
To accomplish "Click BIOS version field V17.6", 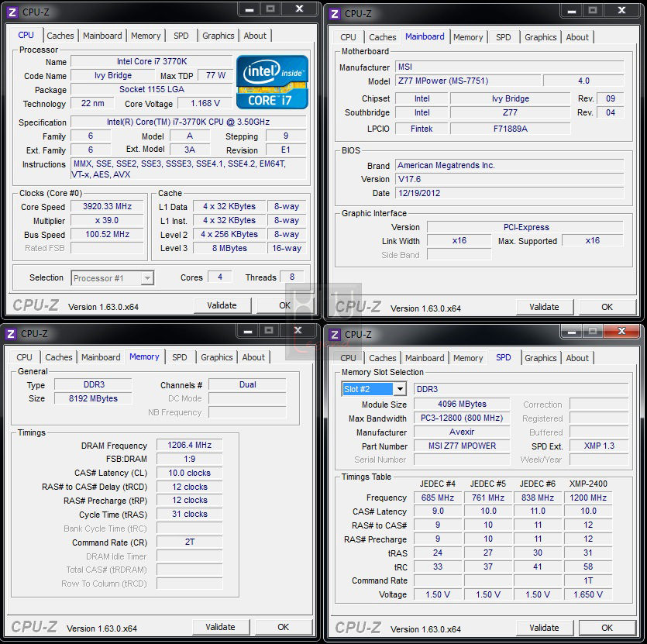I will point(510,179).
